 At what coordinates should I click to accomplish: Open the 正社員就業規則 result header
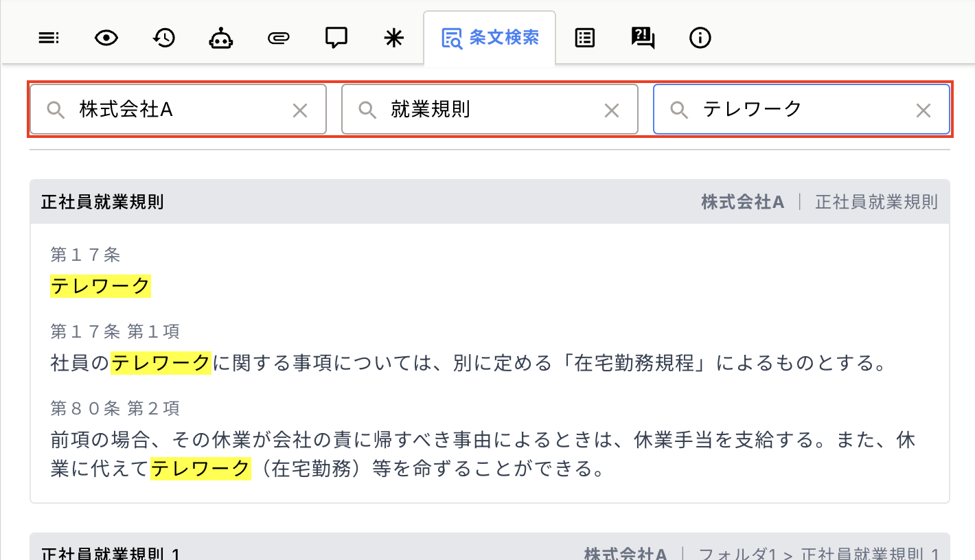click(102, 202)
